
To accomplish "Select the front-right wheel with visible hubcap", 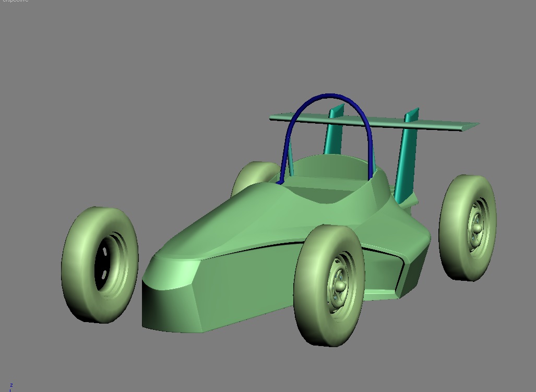I will click(x=329, y=286).
